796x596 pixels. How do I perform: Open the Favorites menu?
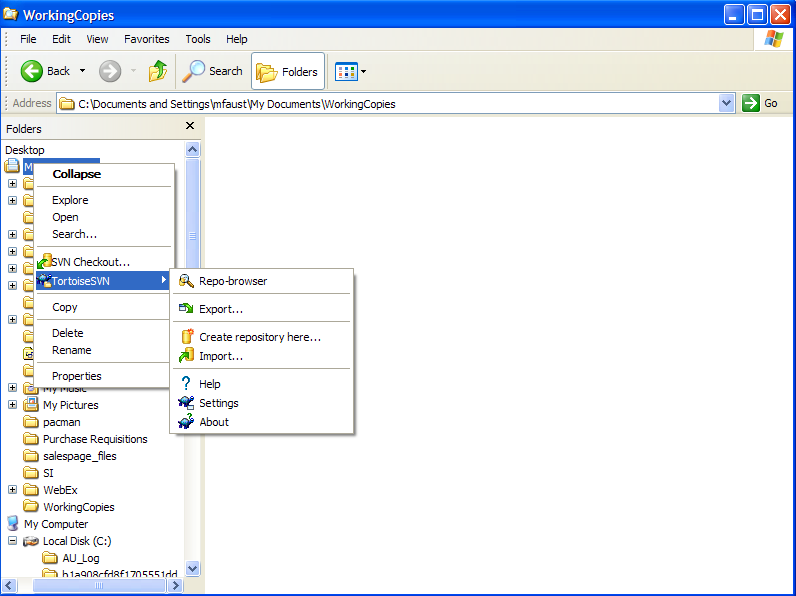click(x=147, y=39)
